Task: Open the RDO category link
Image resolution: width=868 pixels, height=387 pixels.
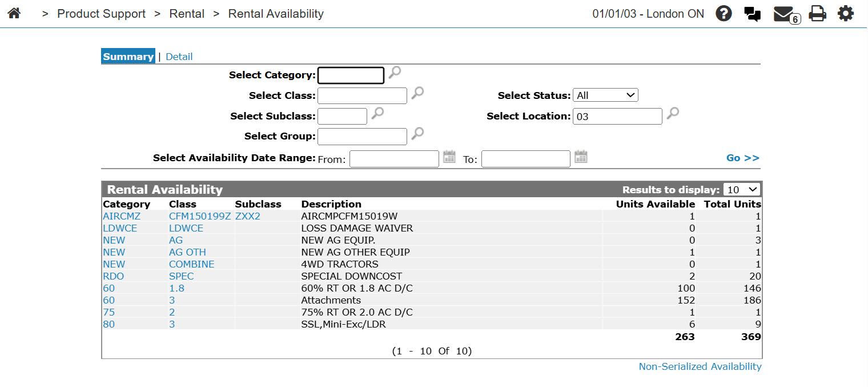Action: click(x=113, y=276)
